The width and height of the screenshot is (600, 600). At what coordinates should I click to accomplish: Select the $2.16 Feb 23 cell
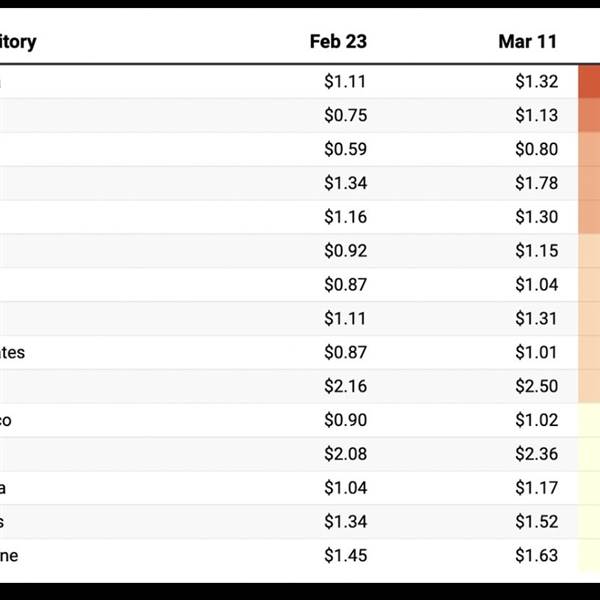(345, 386)
